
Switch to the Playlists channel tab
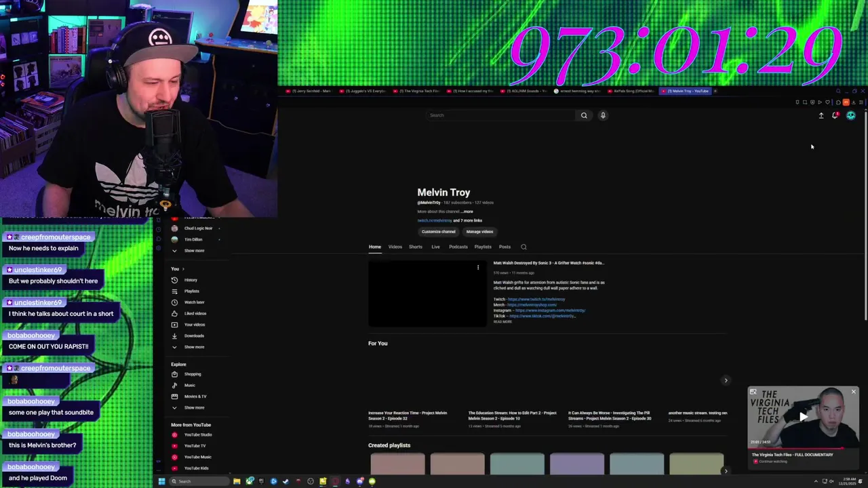pos(483,247)
